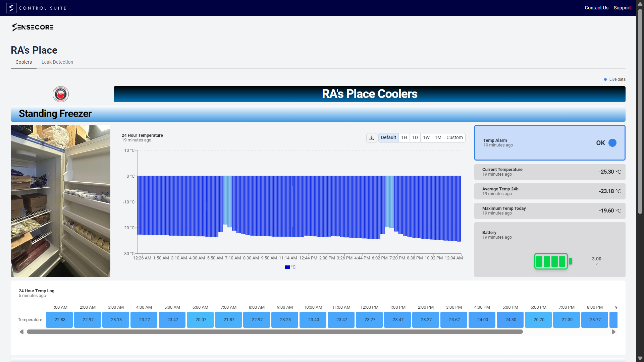Click the chart download icon
Viewport: 644px width, 362px height.
click(372, 138)
